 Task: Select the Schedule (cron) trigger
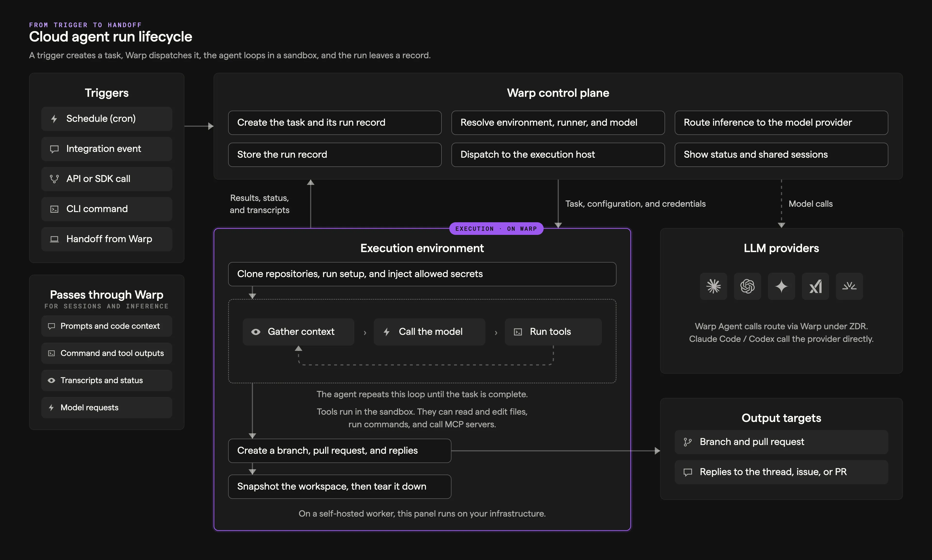pyautogui.click(x=107, y=119)
